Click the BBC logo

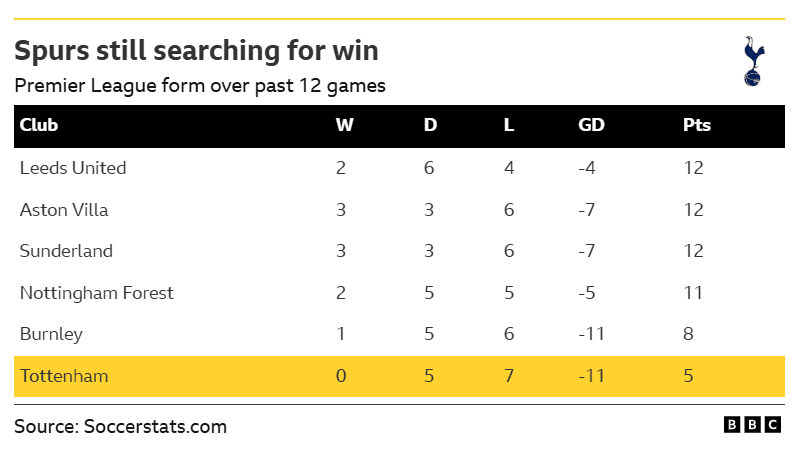point(752,426)
